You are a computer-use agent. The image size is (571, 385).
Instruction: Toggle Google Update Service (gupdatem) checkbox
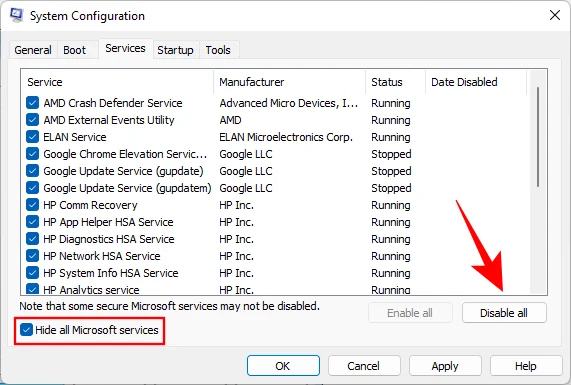tap(32, 188)
